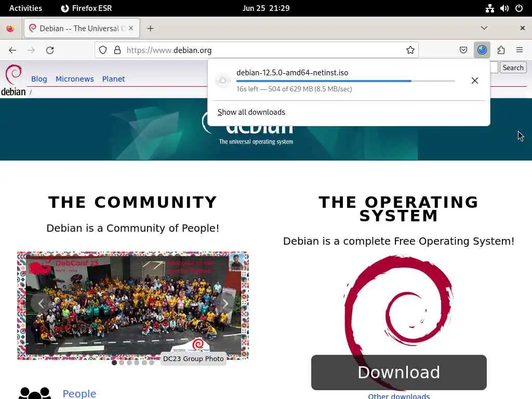Image resolution: width=532 pixels, height=399 pixels.
Task: Open the Micronews link
Action: 75,79
